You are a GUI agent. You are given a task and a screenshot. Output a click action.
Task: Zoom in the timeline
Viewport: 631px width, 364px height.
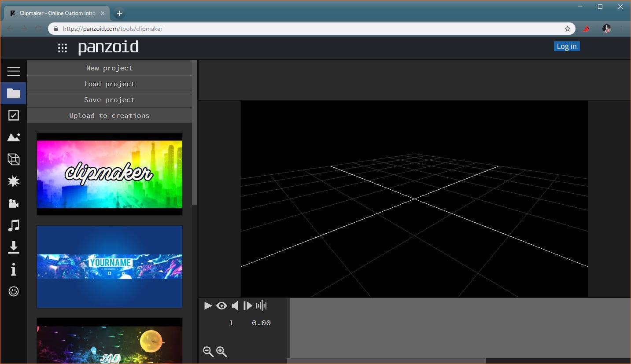(221, 352)
